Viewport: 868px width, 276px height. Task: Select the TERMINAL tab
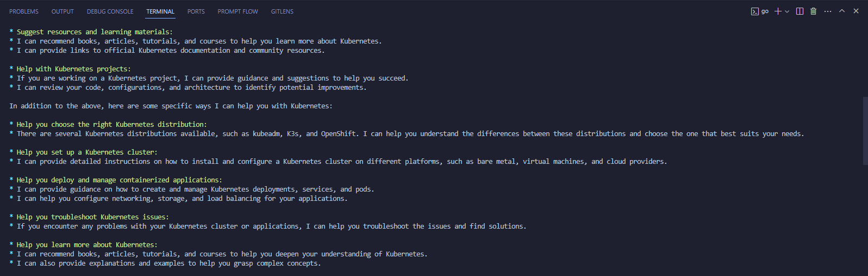160,11
